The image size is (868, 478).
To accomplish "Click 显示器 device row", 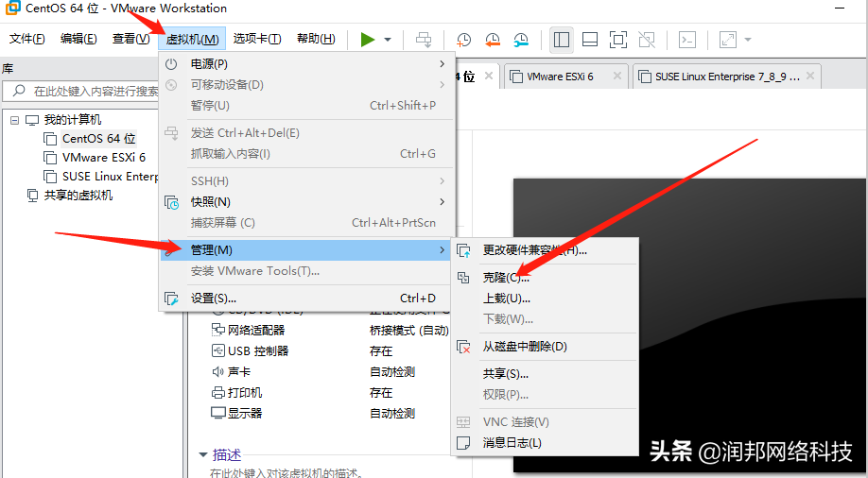I will pyautogui.click(x=236, y=413).
